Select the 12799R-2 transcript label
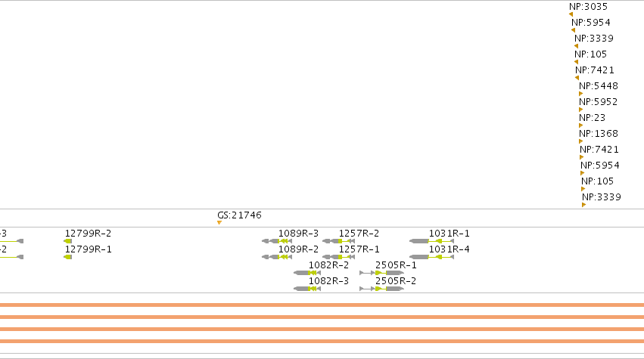The height and width of the screenshot is (359, 644). coord(88,234)
